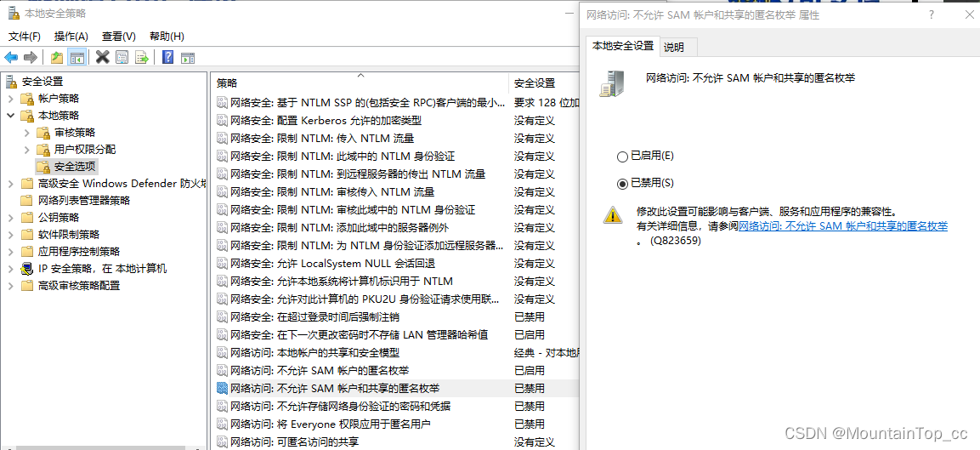Expand the 帐户策略 tree node
The image size is (980, 450).
coord(11,99)
